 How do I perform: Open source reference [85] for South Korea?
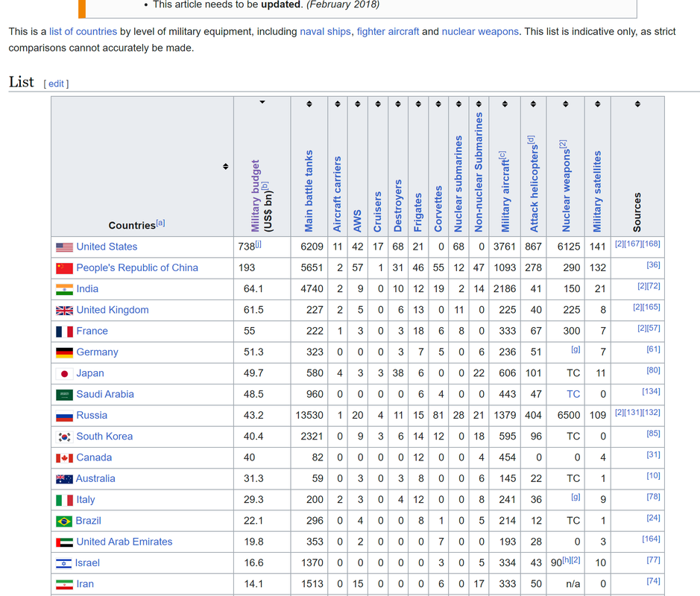click(x=653, y=434)
